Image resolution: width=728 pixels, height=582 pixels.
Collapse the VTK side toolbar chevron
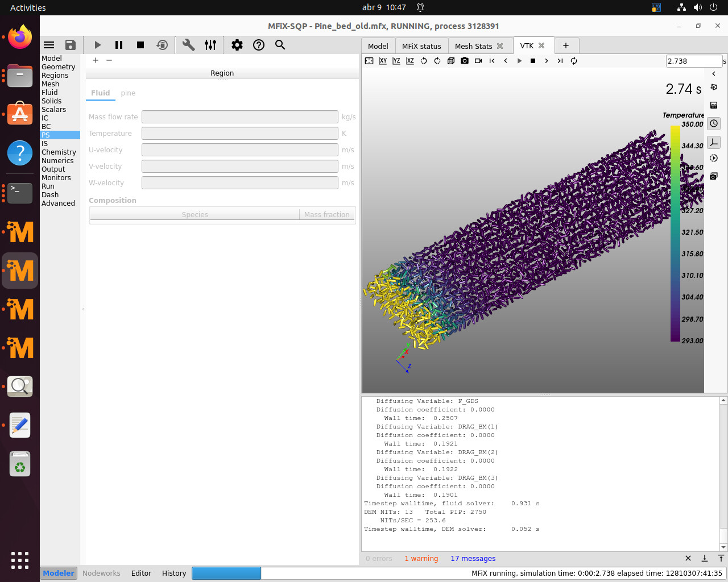tap(714, 74)
